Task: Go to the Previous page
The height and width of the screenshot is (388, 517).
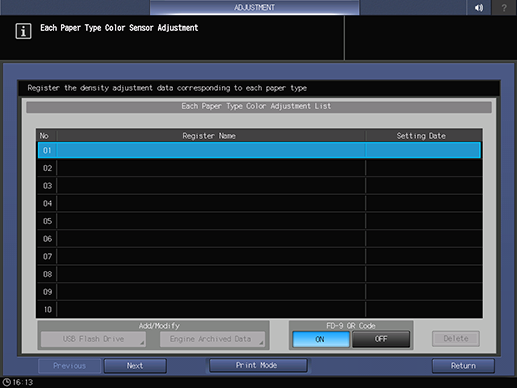Action: (x=69, y=366)
